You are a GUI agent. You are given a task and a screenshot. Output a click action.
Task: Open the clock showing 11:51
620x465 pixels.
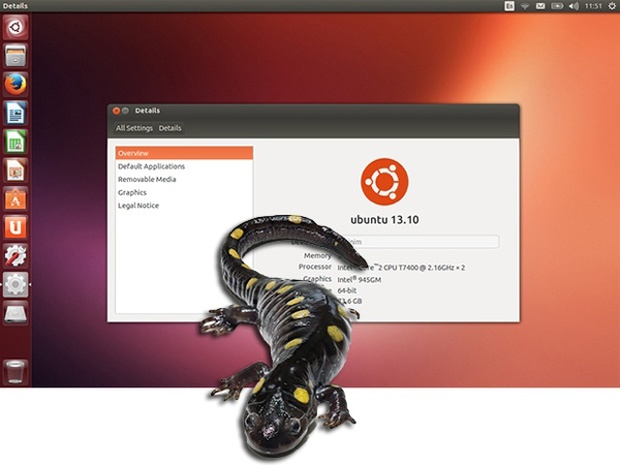click(x=593, y=6)
